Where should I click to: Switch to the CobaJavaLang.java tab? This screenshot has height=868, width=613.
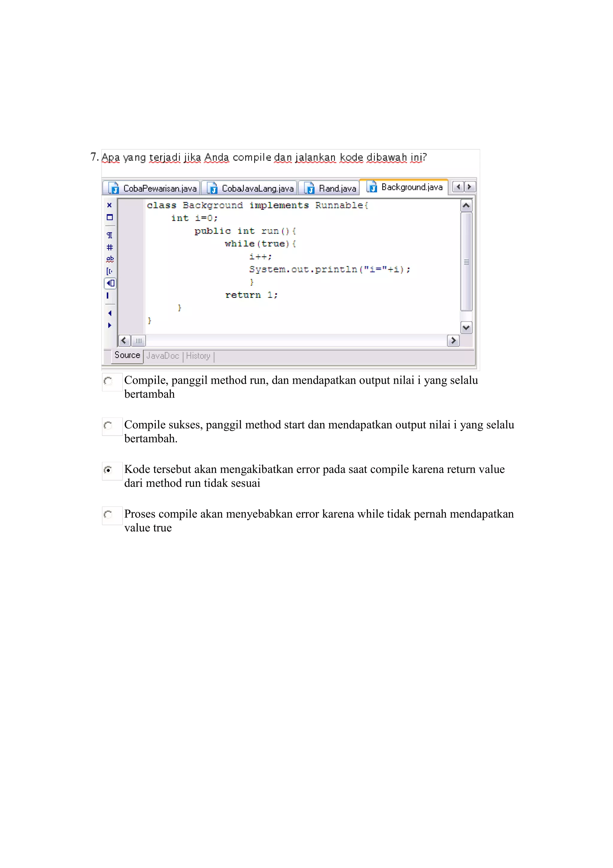(249, 188)
